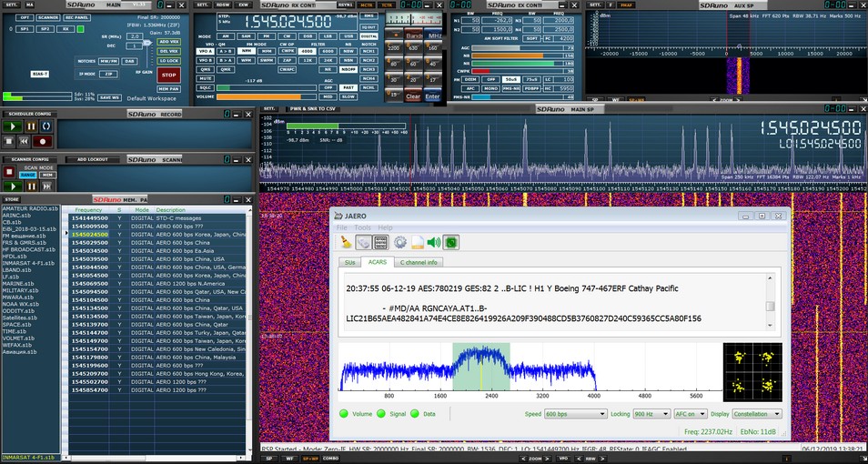Viewport: 868px width, 464px height.
Task: Toggle the JAERO green speaker icon
Action: (433, 242)
